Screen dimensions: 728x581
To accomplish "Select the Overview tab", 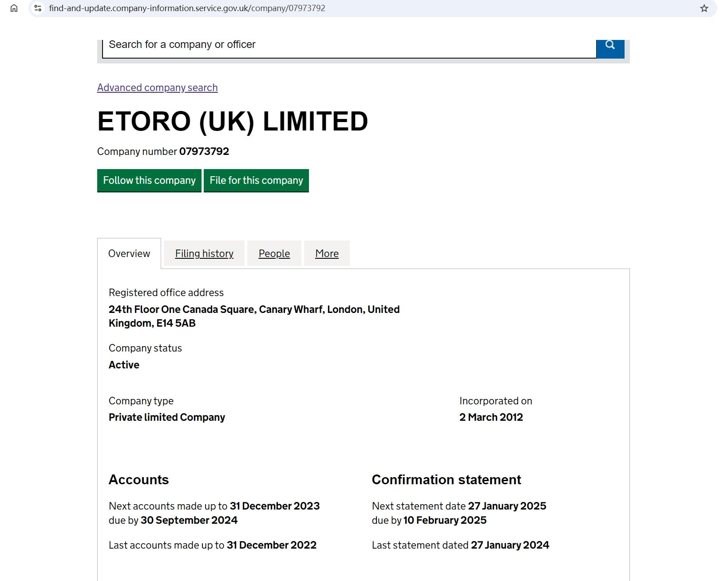I will pos(129,253).
